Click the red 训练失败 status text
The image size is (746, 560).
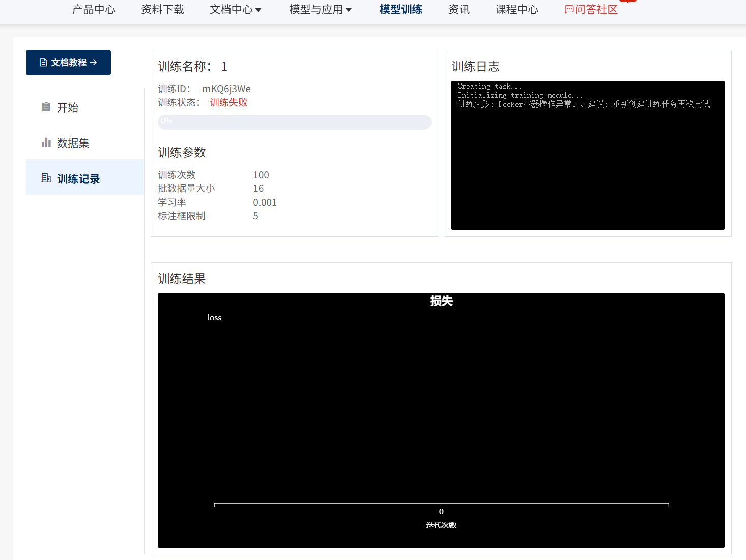click(228, 103)
